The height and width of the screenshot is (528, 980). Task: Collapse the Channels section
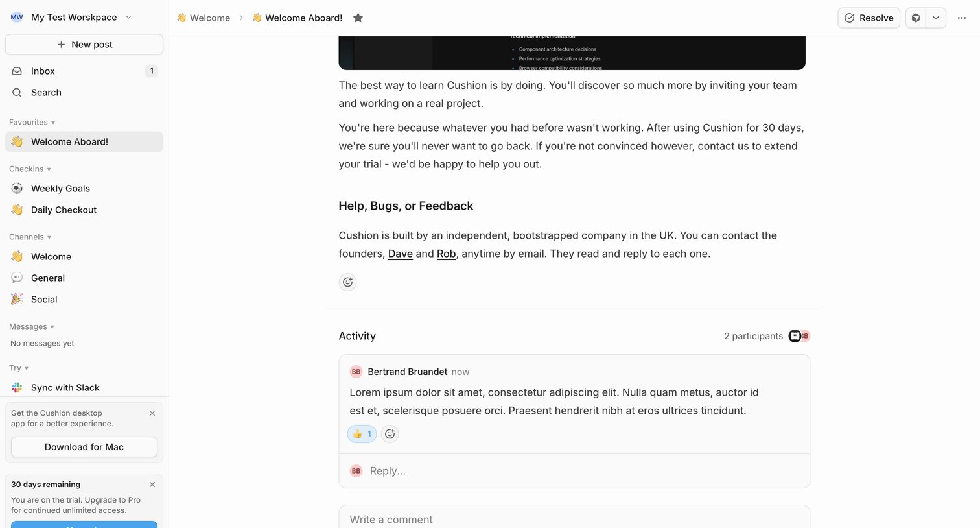click(x=30, y=237)
